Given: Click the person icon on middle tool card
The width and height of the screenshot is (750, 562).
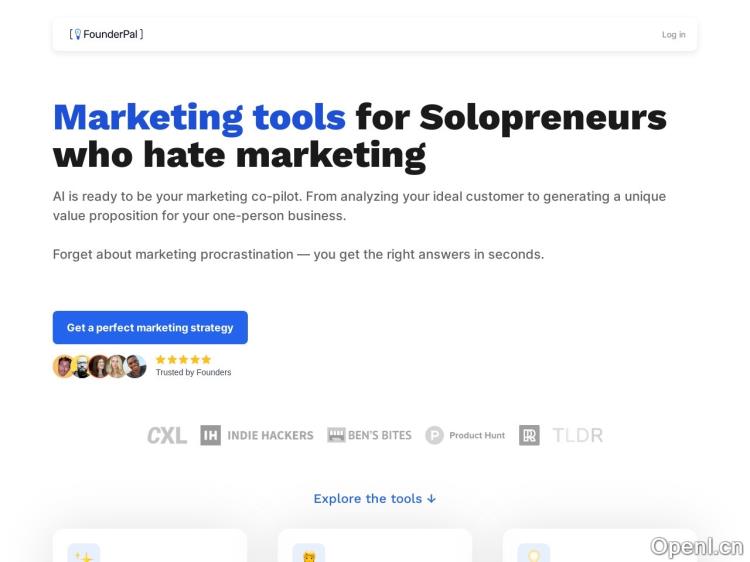Looking at the screenshot, I should [309, 555].
